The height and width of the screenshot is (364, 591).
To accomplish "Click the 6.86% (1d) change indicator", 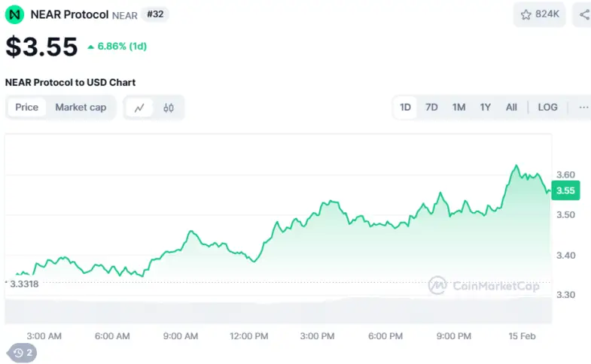I will pos(117,47).
